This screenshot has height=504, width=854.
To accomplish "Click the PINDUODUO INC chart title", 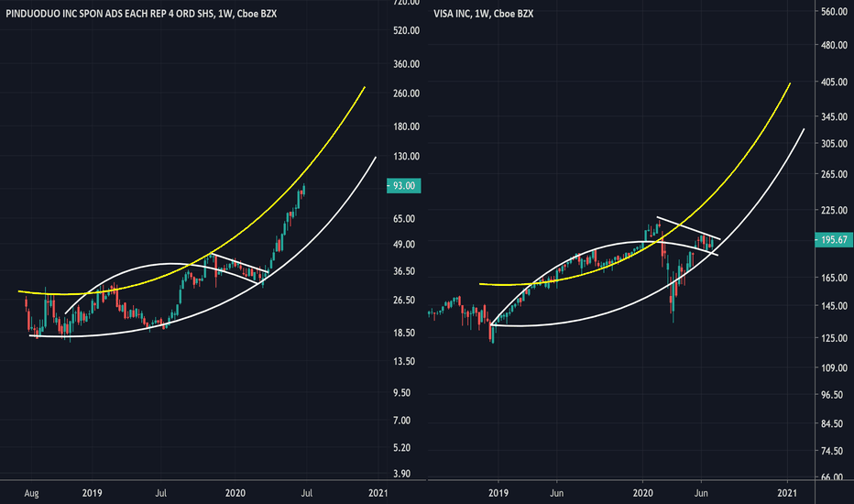I will [x=142, y=14].
